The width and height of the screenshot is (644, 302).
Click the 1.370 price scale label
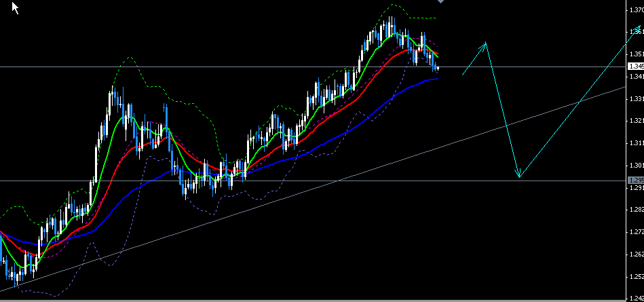[x=637, y=10]
